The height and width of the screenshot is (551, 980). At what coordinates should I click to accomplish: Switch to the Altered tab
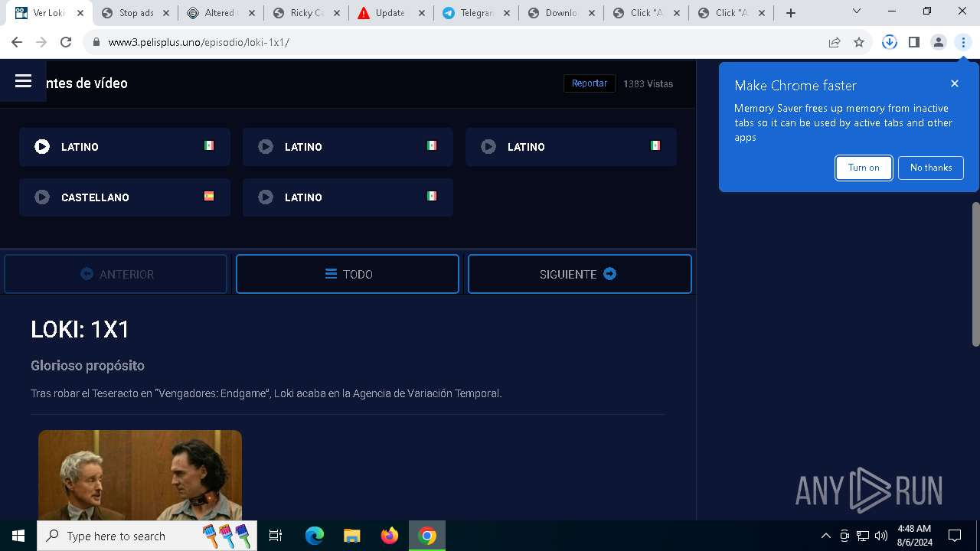220,13
